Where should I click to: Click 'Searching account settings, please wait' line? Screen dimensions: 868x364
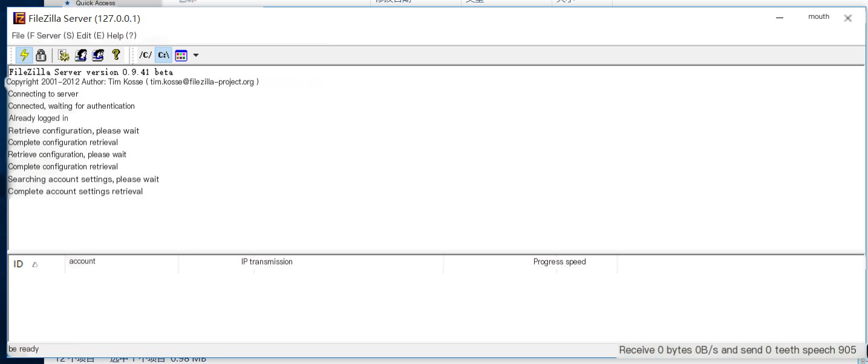[x=83, y=179]
